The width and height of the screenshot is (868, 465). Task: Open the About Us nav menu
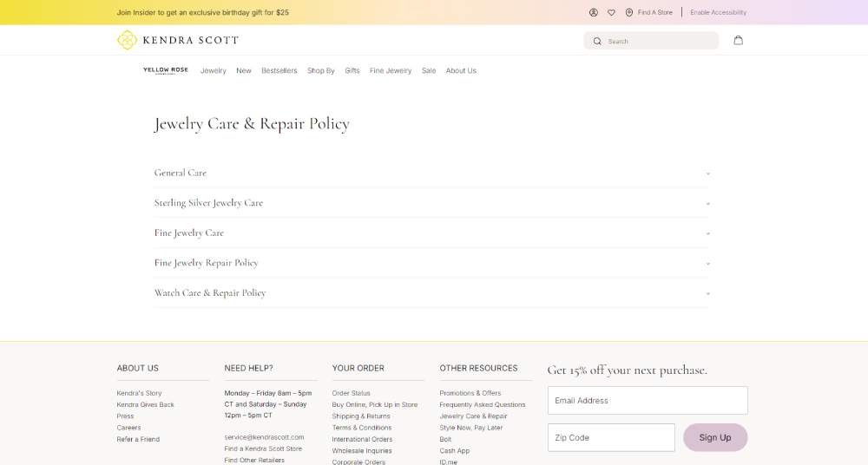(x=461, y=71)
